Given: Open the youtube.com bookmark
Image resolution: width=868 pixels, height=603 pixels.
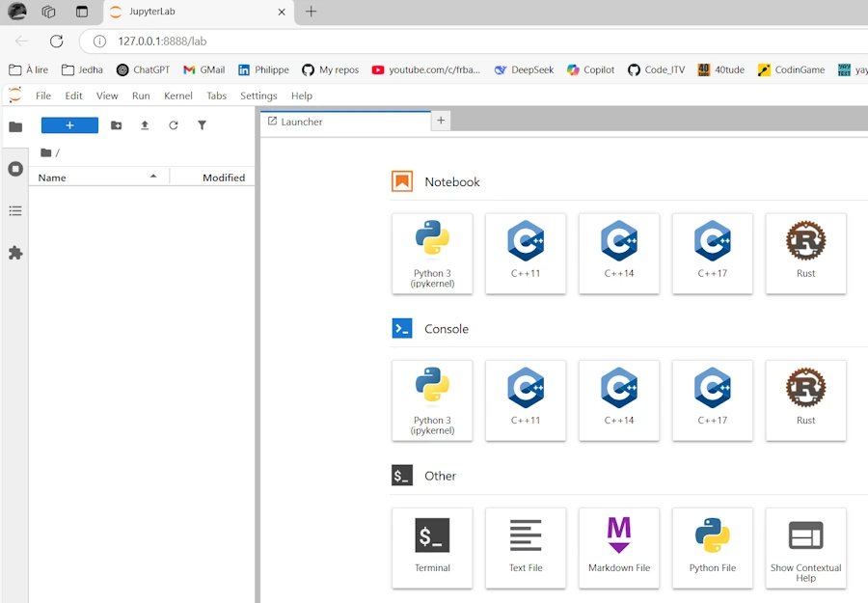Looking at the screenshot, I should click(425, 69).
